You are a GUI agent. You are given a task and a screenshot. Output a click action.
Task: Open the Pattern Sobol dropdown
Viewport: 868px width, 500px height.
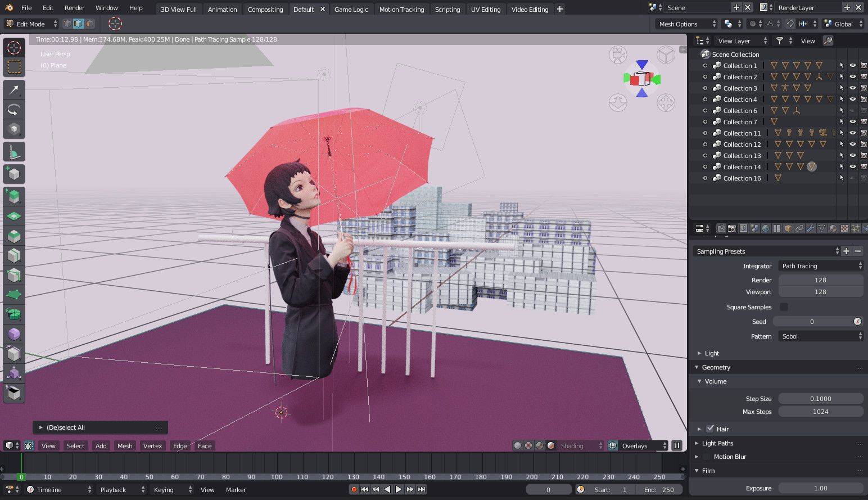point(821,336)
